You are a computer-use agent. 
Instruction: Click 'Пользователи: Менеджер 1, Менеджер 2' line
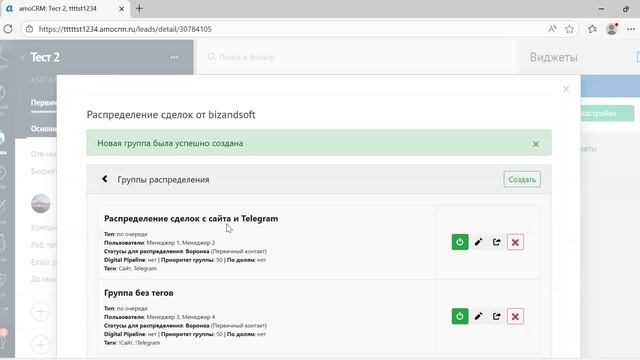click(160, 242)
